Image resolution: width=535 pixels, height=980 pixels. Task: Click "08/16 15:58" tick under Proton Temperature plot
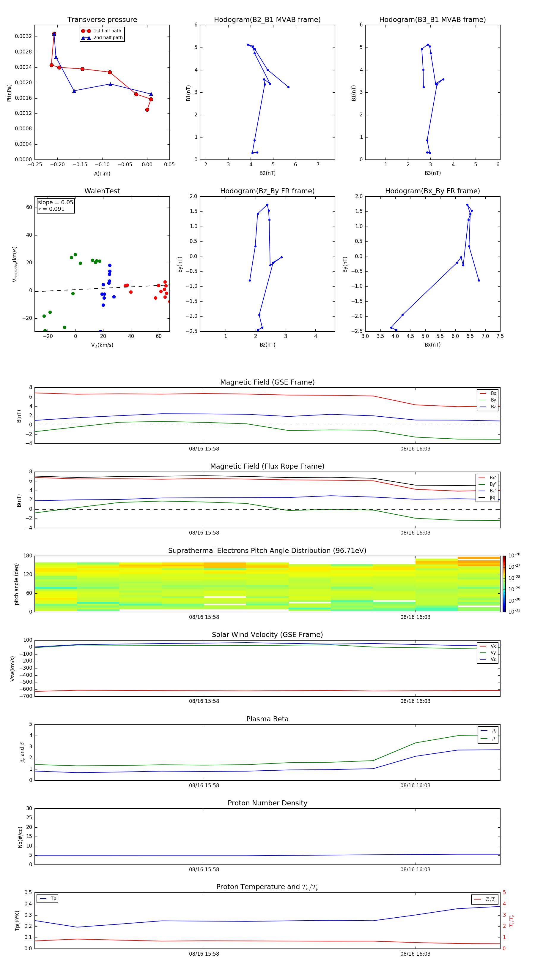tap(204, 954)
